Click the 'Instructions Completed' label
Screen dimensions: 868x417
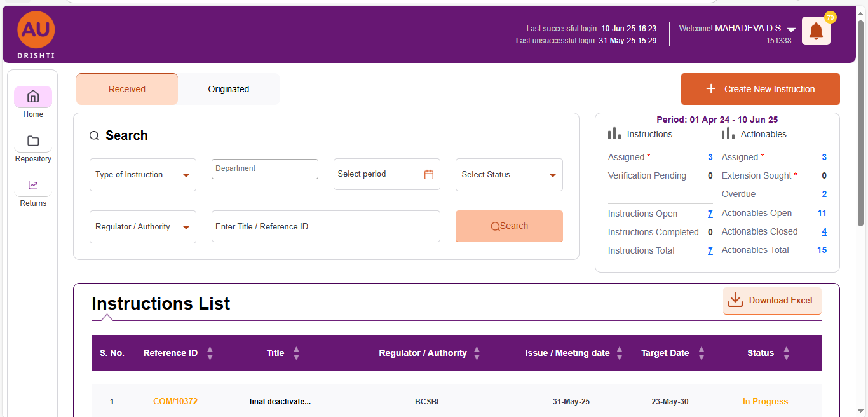(x=653, y=232)
